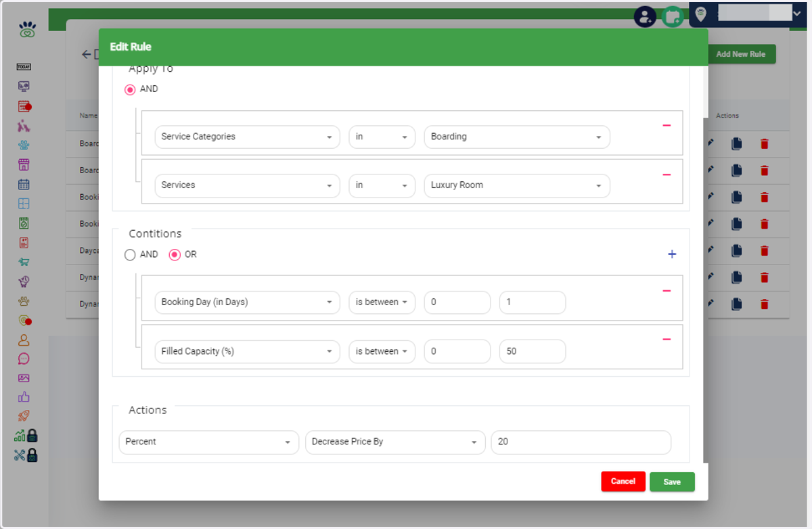Open the orange person profile sidebar icon

pyautogui.click(x=24, y=340)
